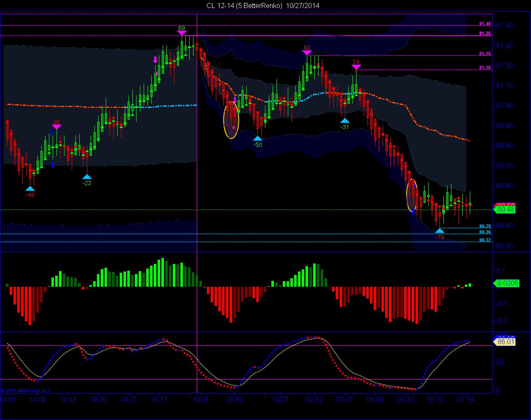Click the 14:00 time axis label
This screenshot has width=531, height=420.
(8, 399)
